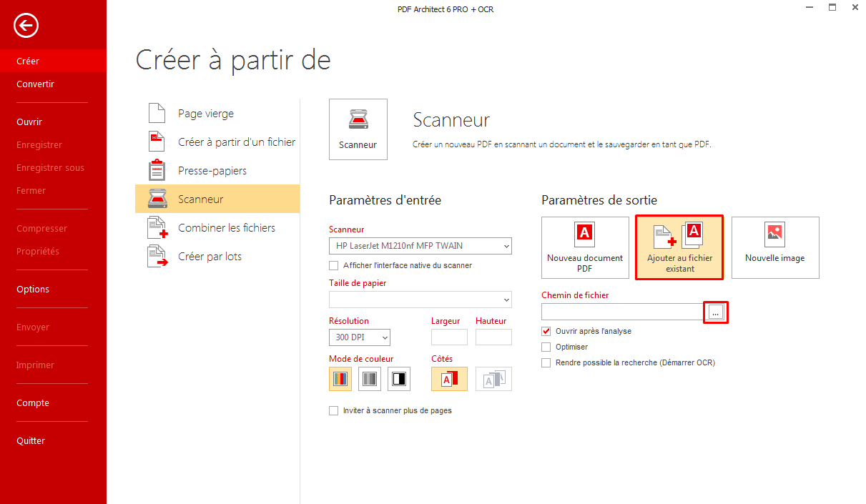Select full color scanning mode

pos(340,379)
